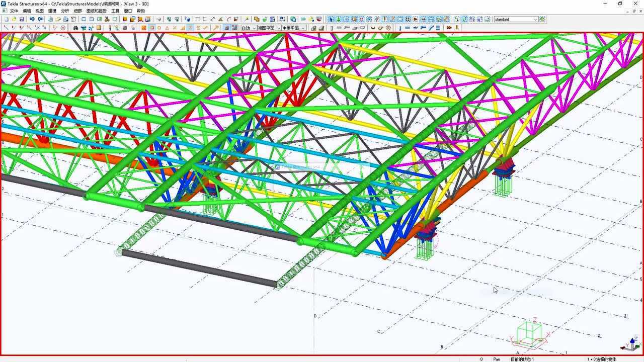Expand the 视图平面 plane dropdown
The width and height of the screenshot is (644, 362).
pyautogui.click(x=268, y=28)
